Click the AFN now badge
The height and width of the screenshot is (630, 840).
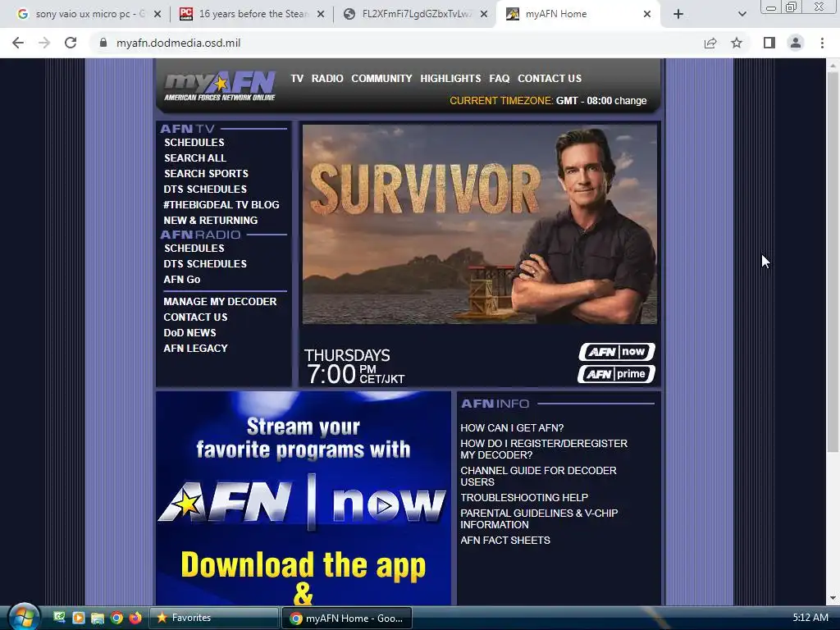tap(617, 352)
